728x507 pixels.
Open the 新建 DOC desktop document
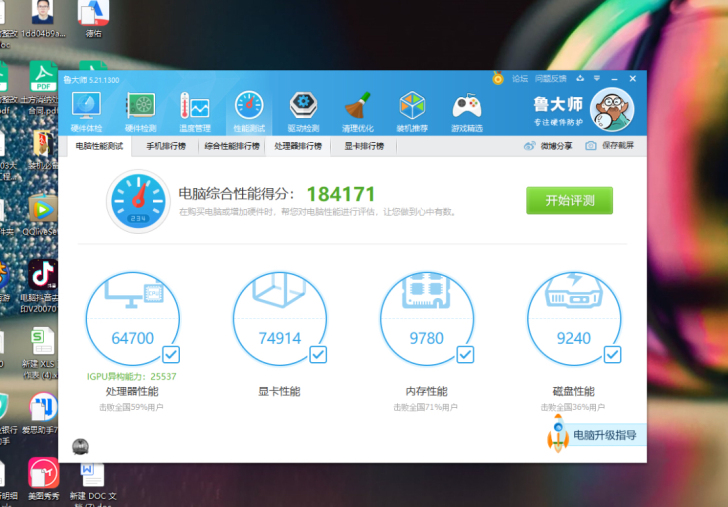pyautogui.click(x=93, y=484)
